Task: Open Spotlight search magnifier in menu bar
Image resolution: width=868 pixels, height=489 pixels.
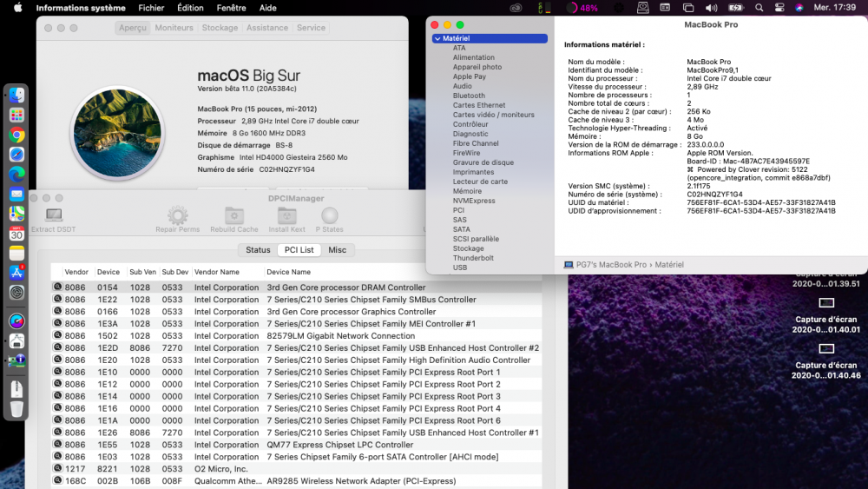Action: (759, 8)
